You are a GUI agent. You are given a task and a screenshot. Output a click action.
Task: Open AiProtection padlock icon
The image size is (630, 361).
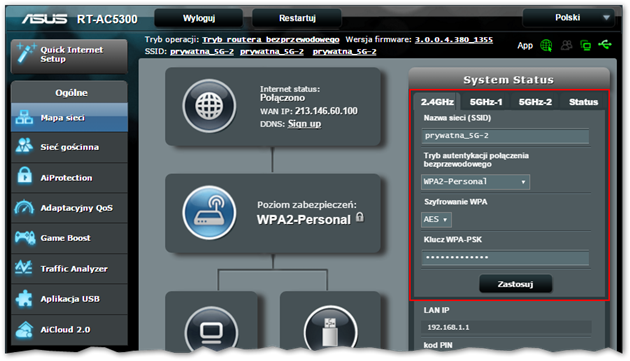(x=25, y=176)
